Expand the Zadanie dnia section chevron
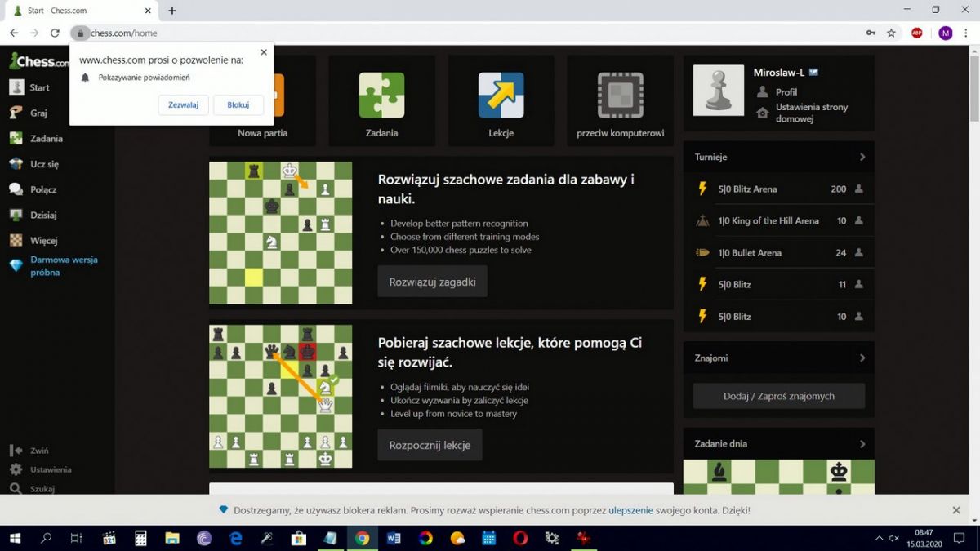The image size is (980, 551). 862,444
